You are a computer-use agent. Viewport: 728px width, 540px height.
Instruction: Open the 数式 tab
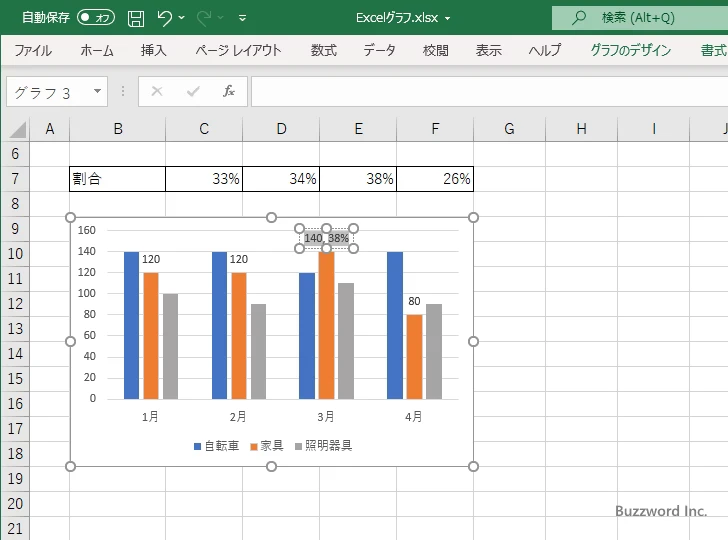(x=324, y=50)
